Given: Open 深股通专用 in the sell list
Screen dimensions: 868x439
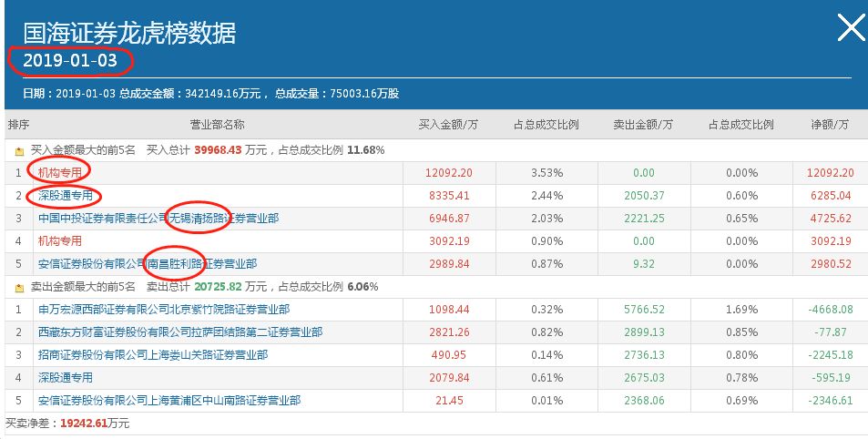Looking at the screenshot, I should click(x=66, y=378).
